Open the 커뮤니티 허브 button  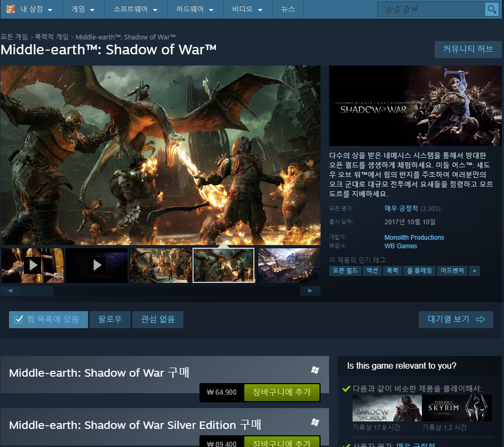tap(468, 49)
